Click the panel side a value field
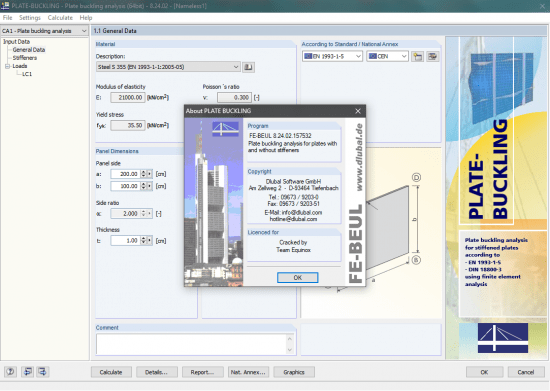This screenshot has height=391, width=550. pyautogui.click(x=125, y=174)
